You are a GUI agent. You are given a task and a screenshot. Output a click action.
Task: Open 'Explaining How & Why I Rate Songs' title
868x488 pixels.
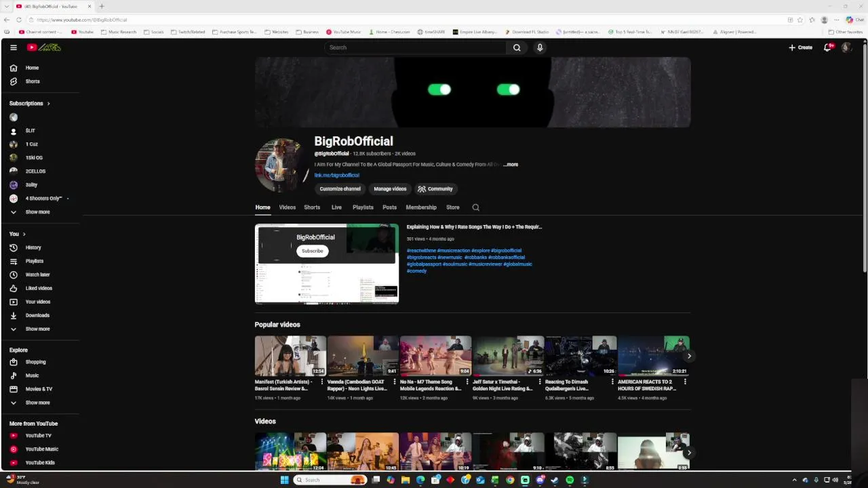coord(474,227)
